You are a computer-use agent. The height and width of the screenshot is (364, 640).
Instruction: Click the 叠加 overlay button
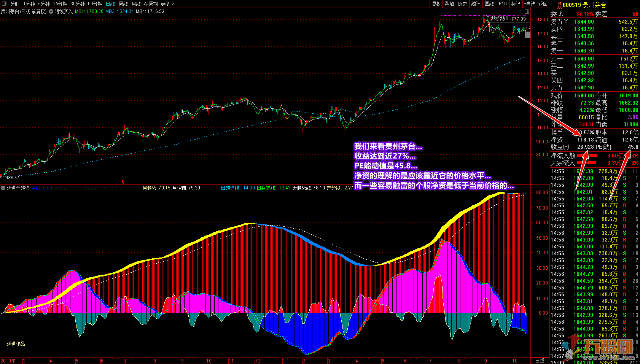(449, 4)
